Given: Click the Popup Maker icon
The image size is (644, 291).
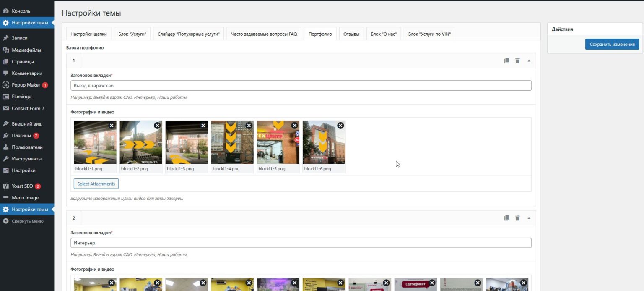Looking at the screenshot, I should 6,85.
